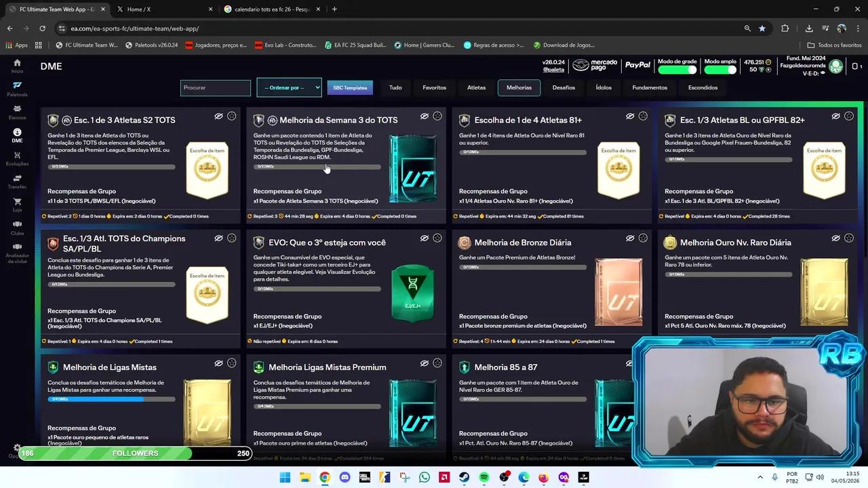Hide the Esc. 1/3 Atl. TOTS do Champions card

point(218,238)
